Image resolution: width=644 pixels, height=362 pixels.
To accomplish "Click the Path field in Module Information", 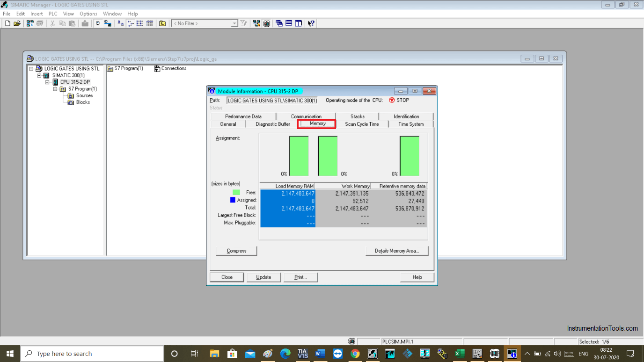I will 272,100.
